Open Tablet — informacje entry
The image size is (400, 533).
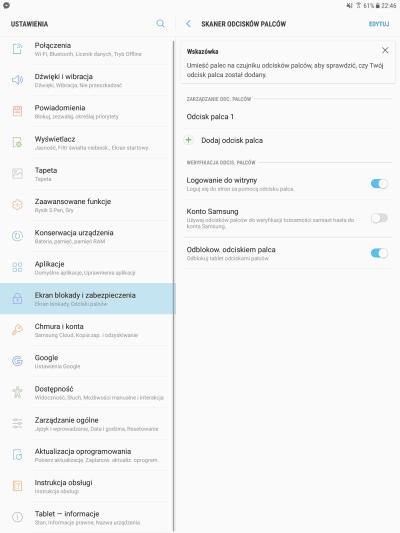tap(87, 517)
